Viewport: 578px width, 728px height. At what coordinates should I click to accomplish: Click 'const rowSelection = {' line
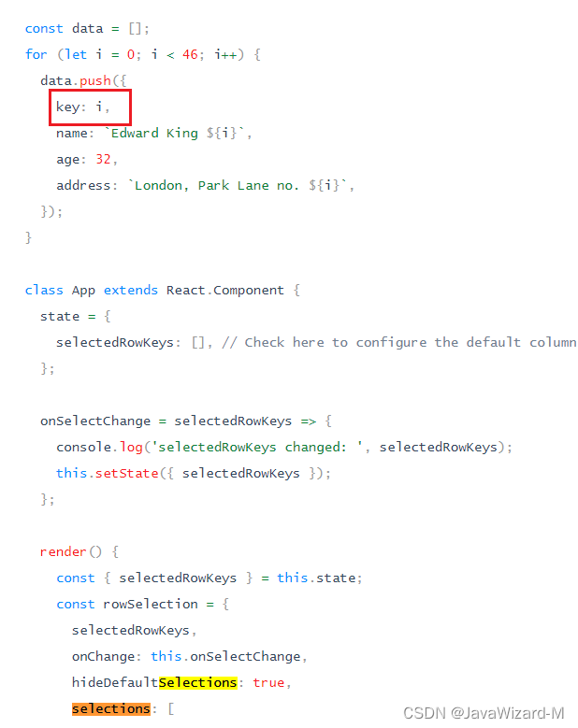tap(143, 604)
